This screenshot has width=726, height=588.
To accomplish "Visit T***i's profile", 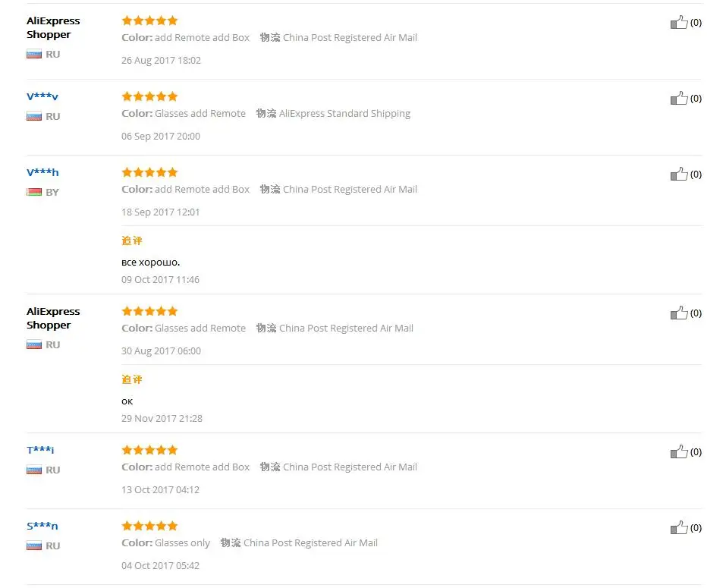I will coord(40,450).
